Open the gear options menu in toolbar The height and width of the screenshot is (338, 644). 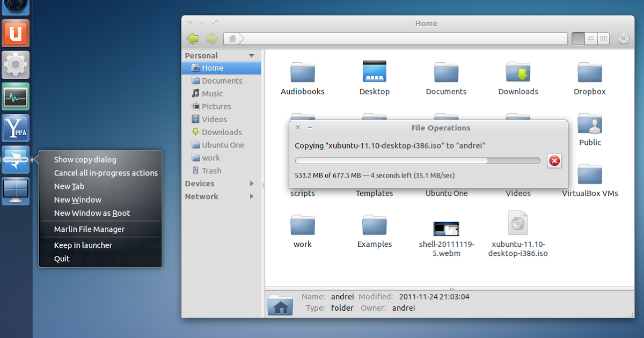pyautogui.click(x=623, y=38)
